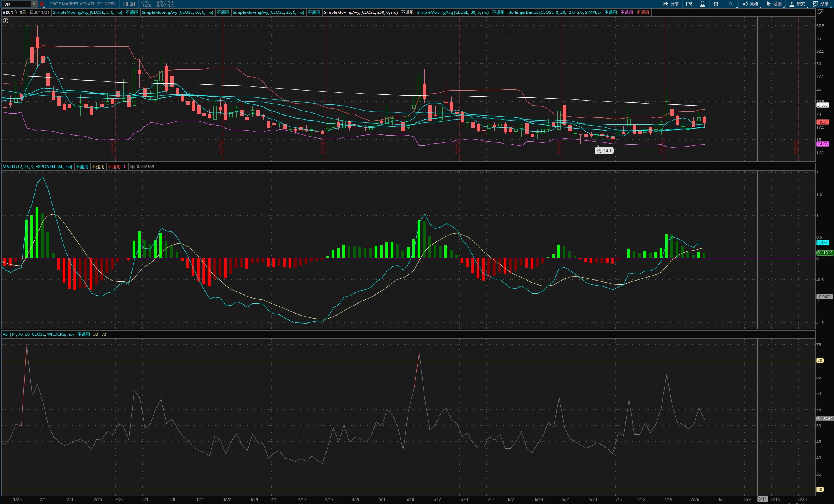
Task: Click the RSI study label
Action: point(38,334)
